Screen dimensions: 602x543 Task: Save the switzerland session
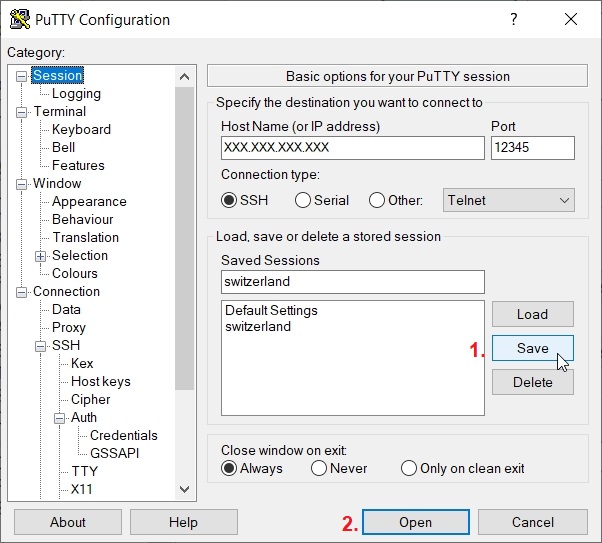(x=532, y=348)
